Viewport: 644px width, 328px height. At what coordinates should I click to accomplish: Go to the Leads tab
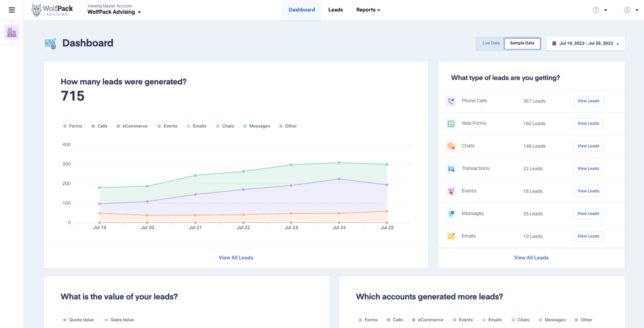335,10
